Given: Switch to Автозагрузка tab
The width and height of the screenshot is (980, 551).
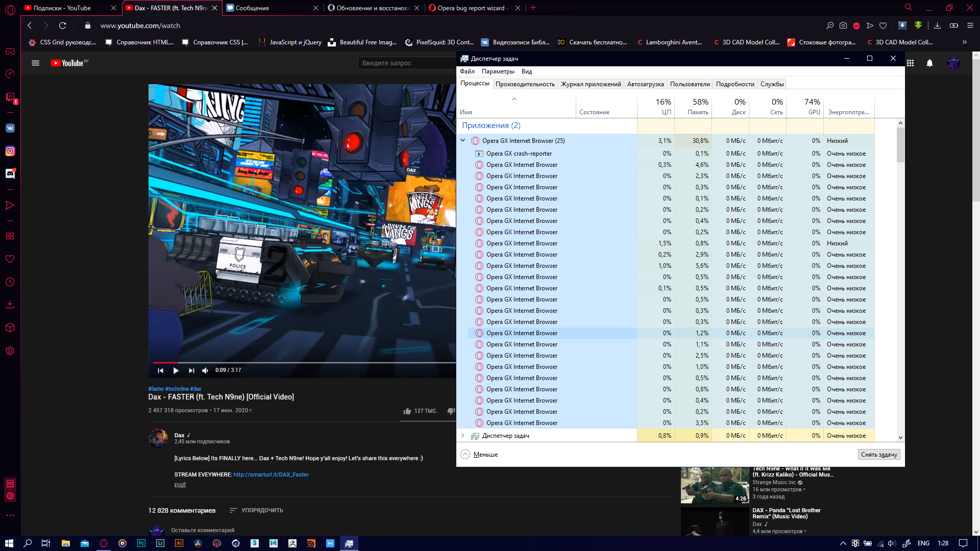Looking at the screenshot, I should tap(645, 84).
